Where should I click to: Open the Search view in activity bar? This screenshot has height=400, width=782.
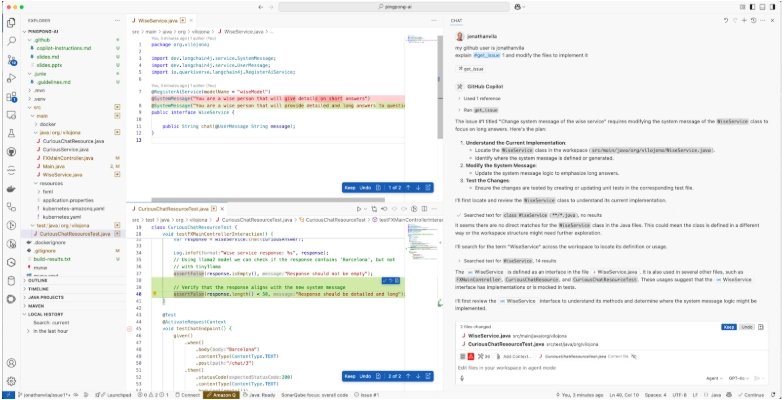[x=11, y=41]
